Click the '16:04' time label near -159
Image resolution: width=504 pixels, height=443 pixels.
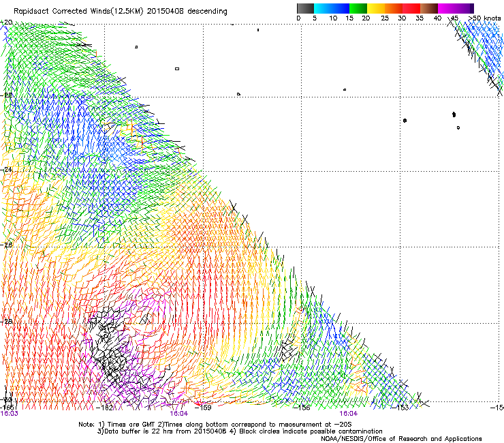pyautogui.click(x=179, y=414)
